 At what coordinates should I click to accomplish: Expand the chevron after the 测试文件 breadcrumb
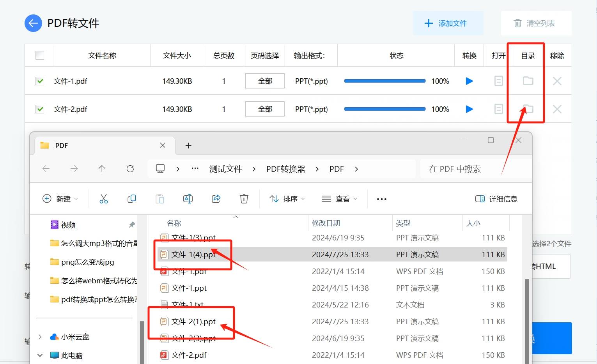coord(254,169)
